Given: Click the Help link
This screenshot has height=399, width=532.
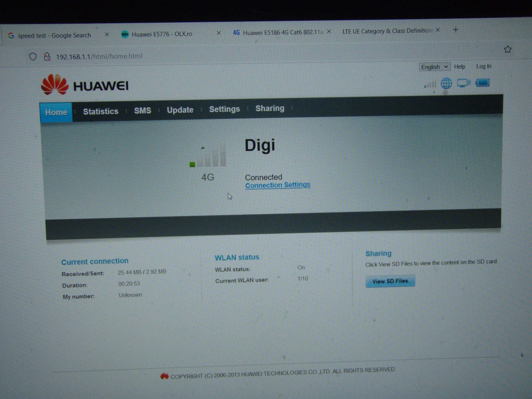Looking at the screenshot, I should [460, 67].
